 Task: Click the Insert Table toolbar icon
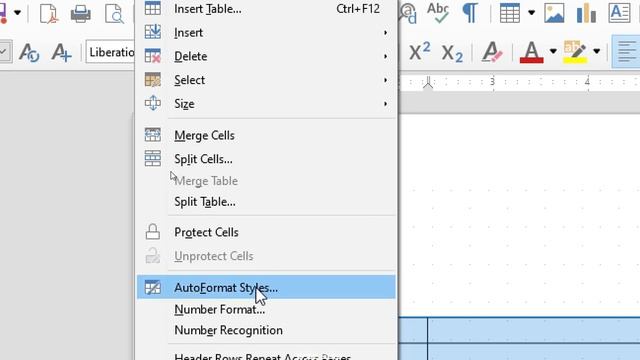510,13
